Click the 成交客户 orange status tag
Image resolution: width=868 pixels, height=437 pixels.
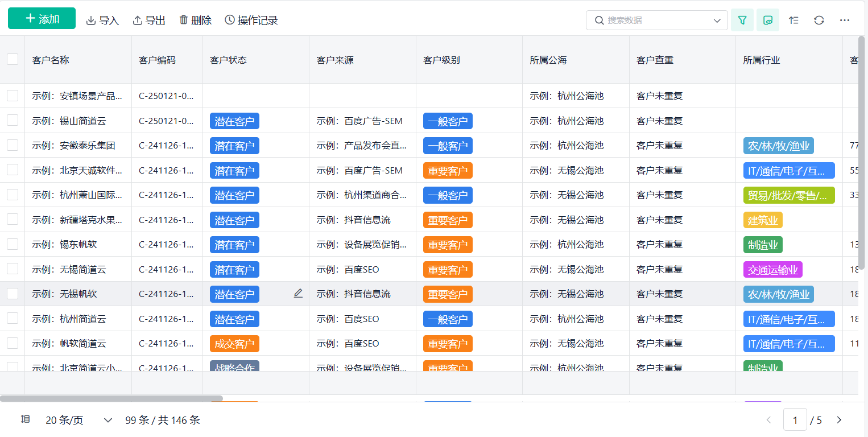tap(234, 344)
